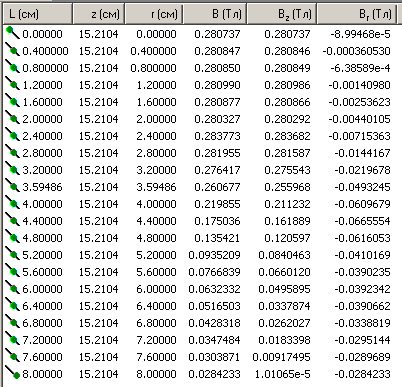Click the Bz value 1.01065e-5
Image resolution: width=402 pixels, height=387 pixels.
283,374
